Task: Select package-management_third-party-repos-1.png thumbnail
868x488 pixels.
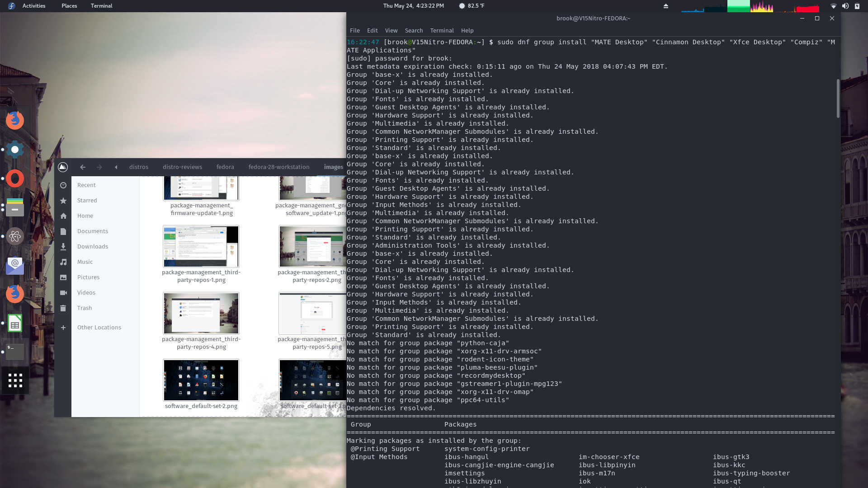Action: coord(201,246)
